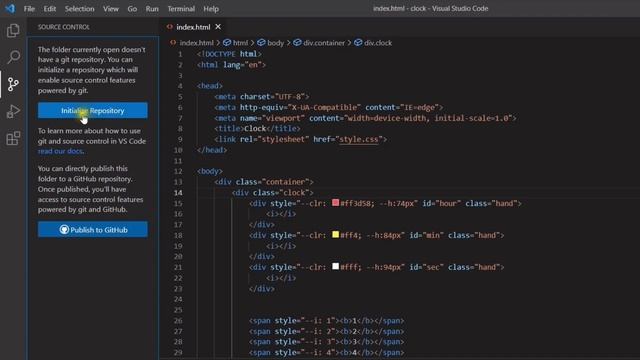
Task: Open the Go menu
Action: point(132,9)
